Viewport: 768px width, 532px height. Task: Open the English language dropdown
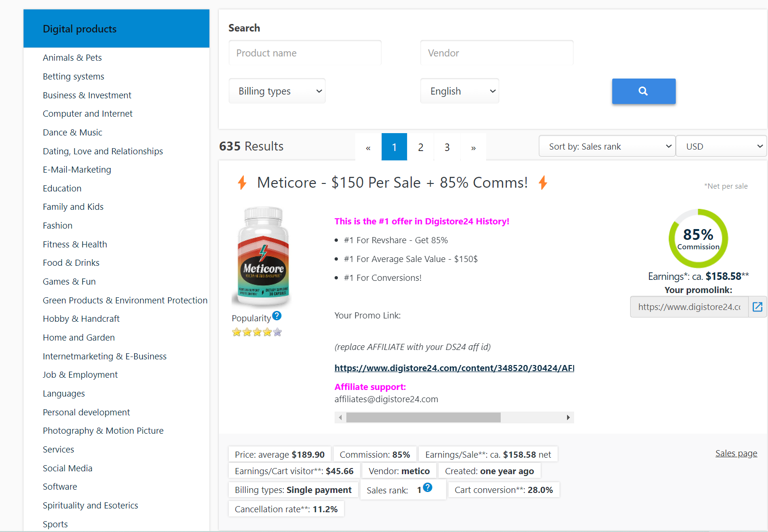click(459, 91)
